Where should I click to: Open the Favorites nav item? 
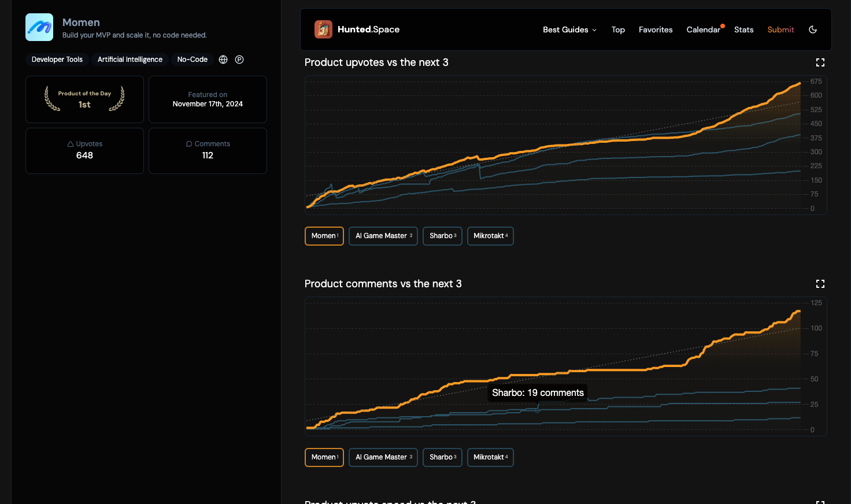[x=656, y=29]
